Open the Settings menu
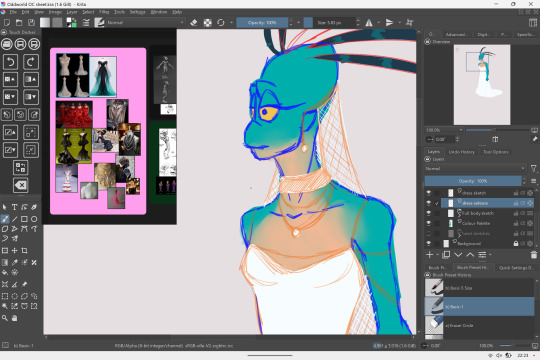540x360 pixels. tap(137, 12)
